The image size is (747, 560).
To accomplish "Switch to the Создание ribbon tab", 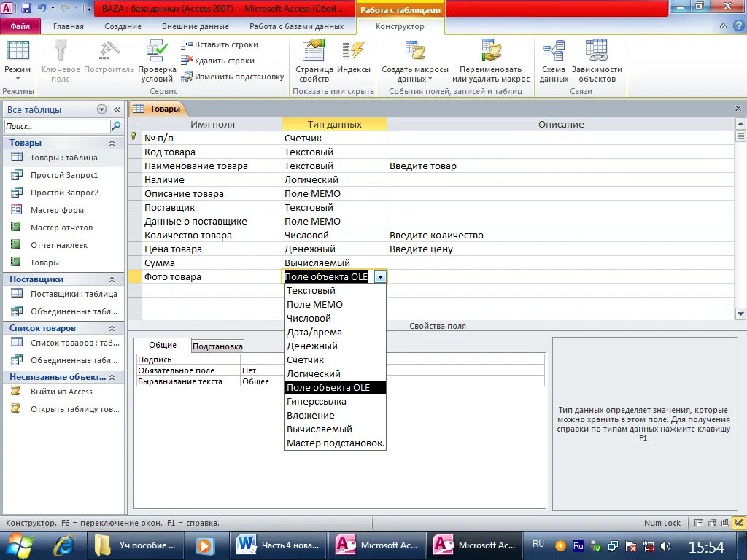I will [123, 26].
